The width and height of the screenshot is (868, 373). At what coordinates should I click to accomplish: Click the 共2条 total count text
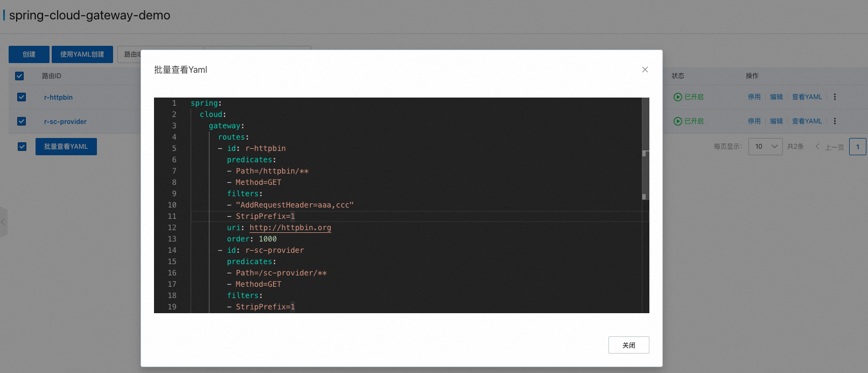(795, 147)
